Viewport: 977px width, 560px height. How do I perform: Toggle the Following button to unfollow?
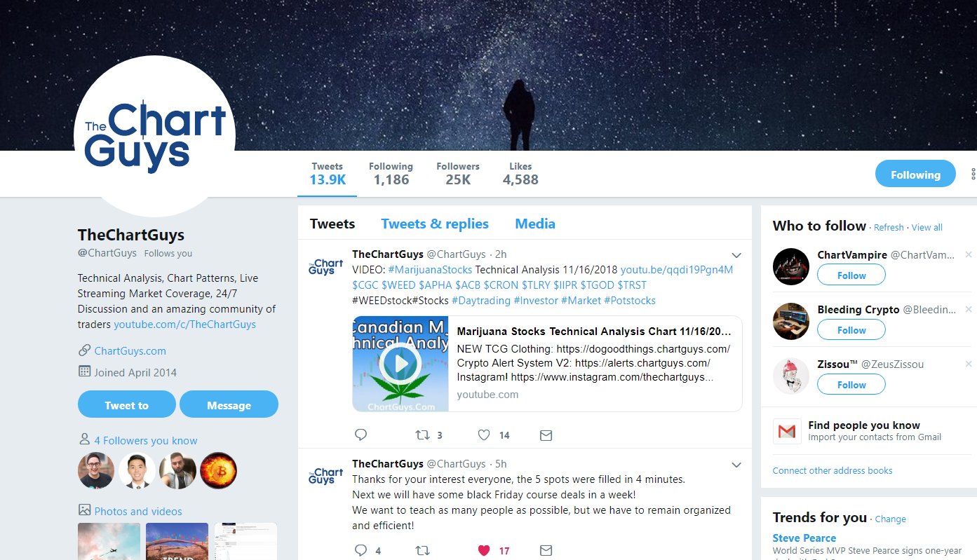(x=915, y=174)
